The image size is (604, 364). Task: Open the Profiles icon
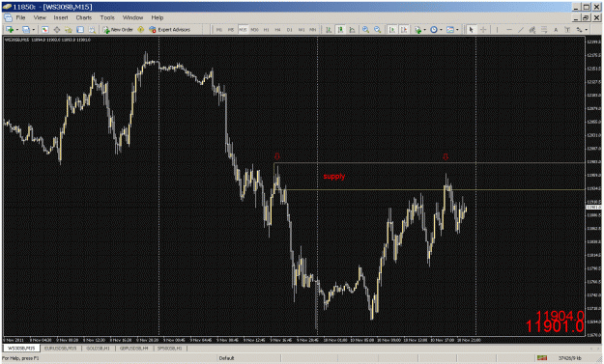[26, 30]
